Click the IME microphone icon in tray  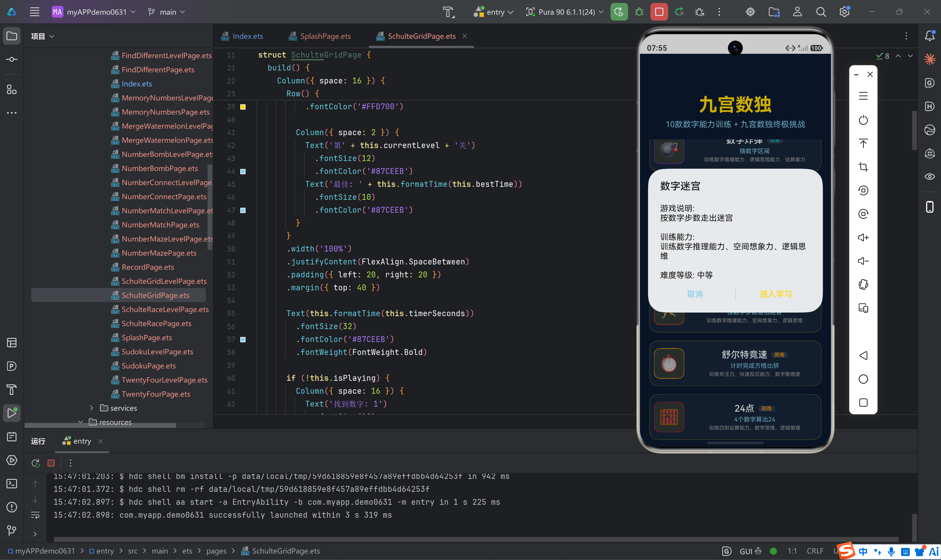click(891, 551)
